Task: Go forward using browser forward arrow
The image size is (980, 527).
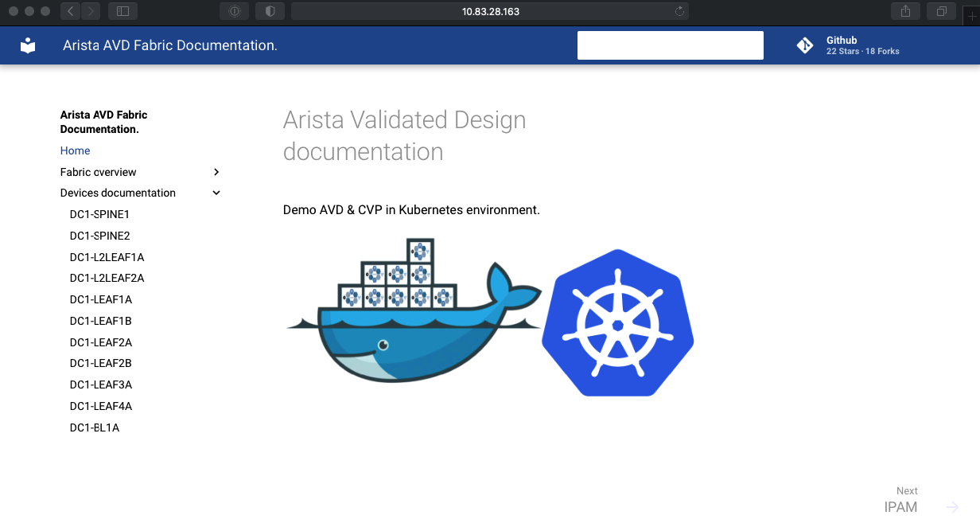Action: [91, 11]
